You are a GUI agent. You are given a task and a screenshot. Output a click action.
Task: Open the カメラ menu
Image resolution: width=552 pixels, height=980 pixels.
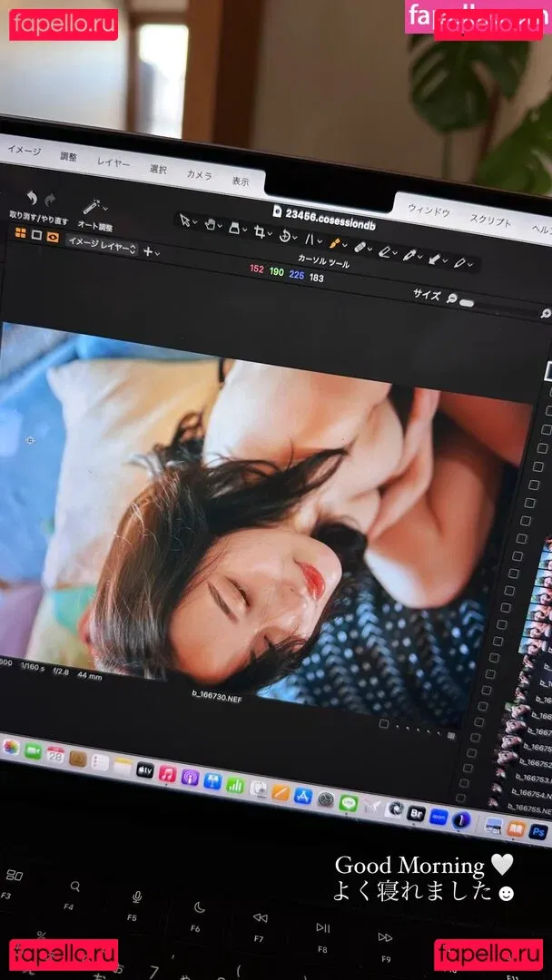[x=199, y=175]
